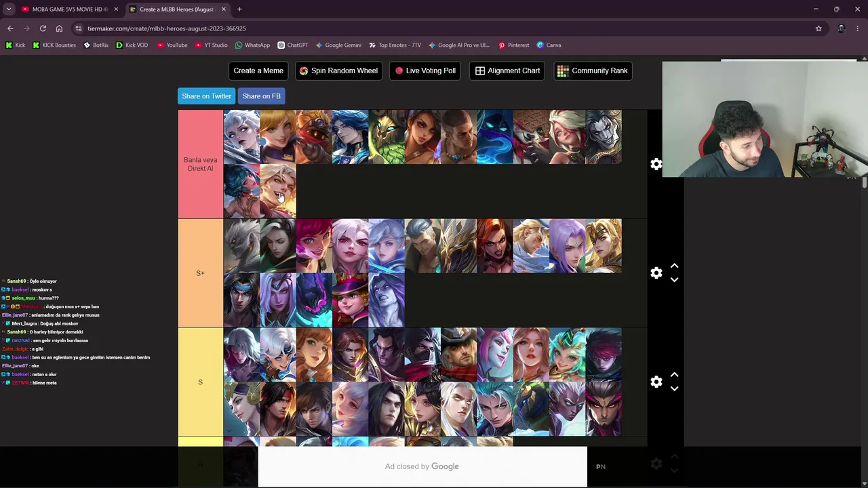Close the MOBA GAME 5V5 MOVIE tab
This screenshot has height=488, width=868.
point(116,9)
